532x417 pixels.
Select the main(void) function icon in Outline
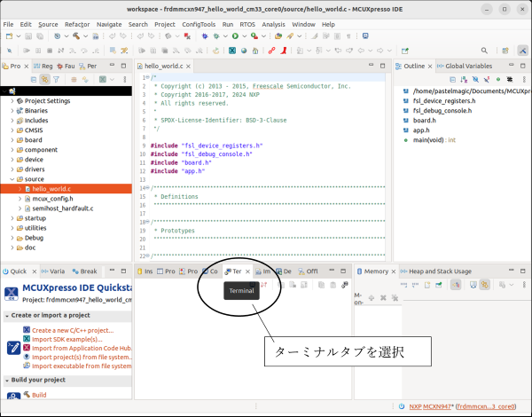(x=405, y=139)
